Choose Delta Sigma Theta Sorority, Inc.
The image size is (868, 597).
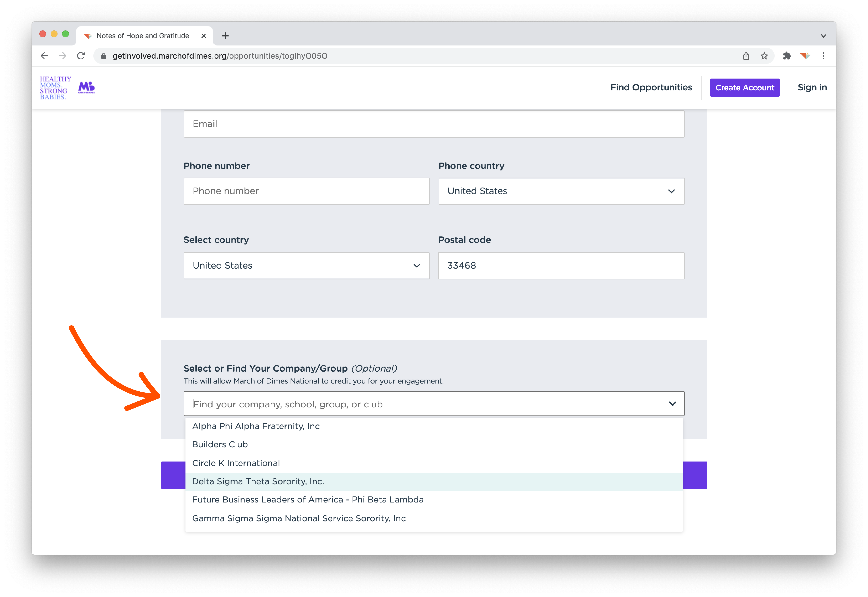tap(258, 481)
